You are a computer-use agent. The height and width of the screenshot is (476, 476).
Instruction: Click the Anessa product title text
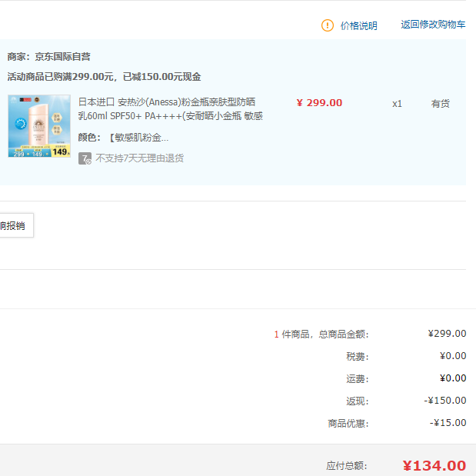[170, 108]
